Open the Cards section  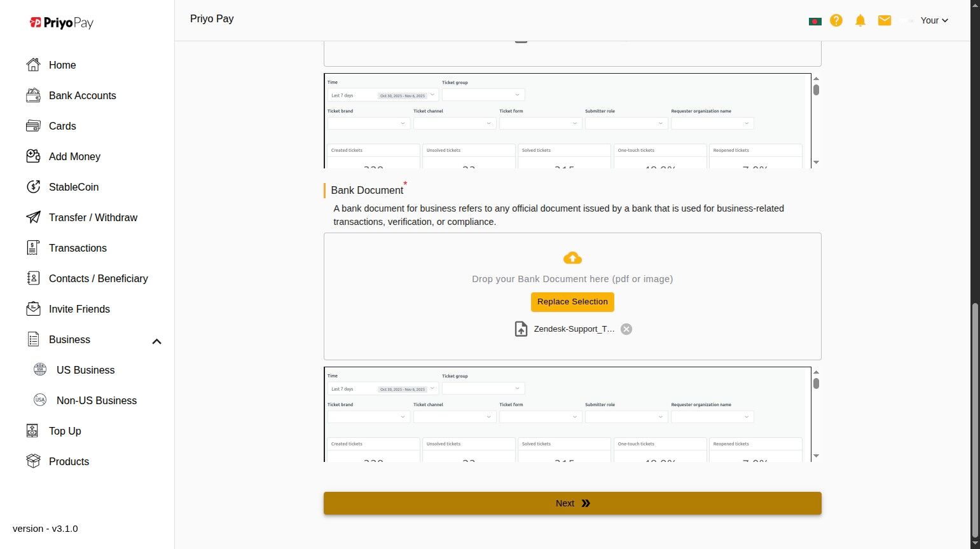(x=62, y=126)
